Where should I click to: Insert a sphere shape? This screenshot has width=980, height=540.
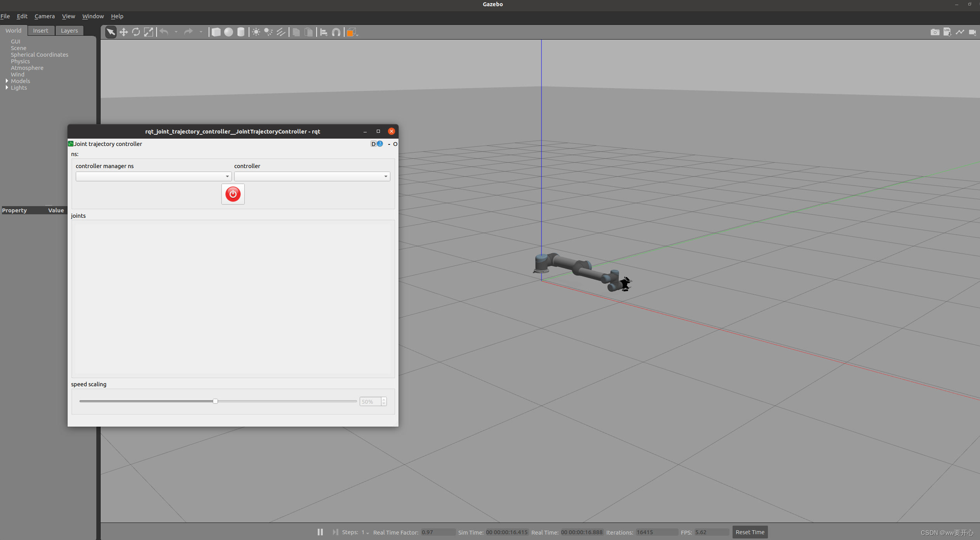228,32
